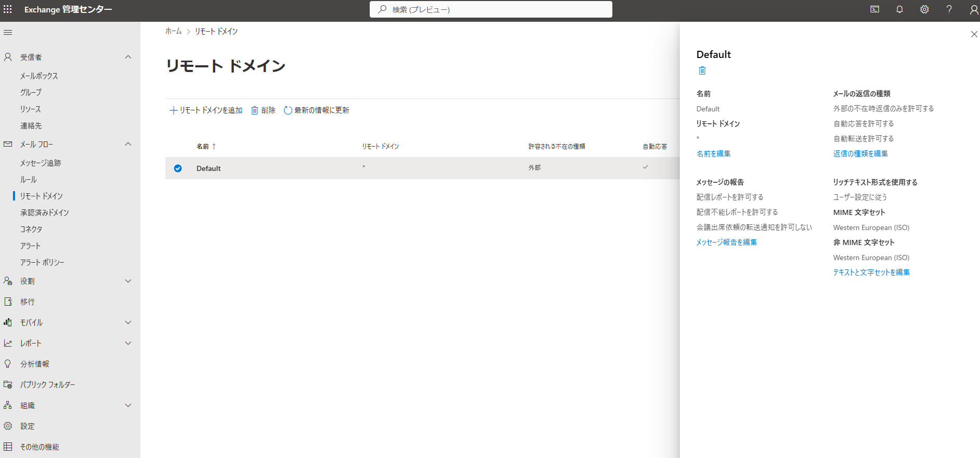Click the 移行 label in navigation
The height and width of the screenshot is (458, 980).
click(27, 302)
